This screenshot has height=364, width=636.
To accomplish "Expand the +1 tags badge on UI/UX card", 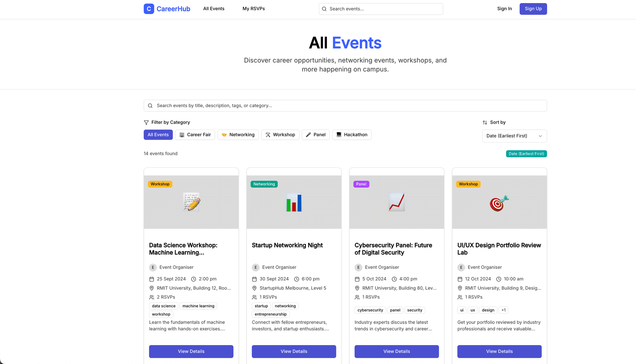I will (x=503, y=310).
